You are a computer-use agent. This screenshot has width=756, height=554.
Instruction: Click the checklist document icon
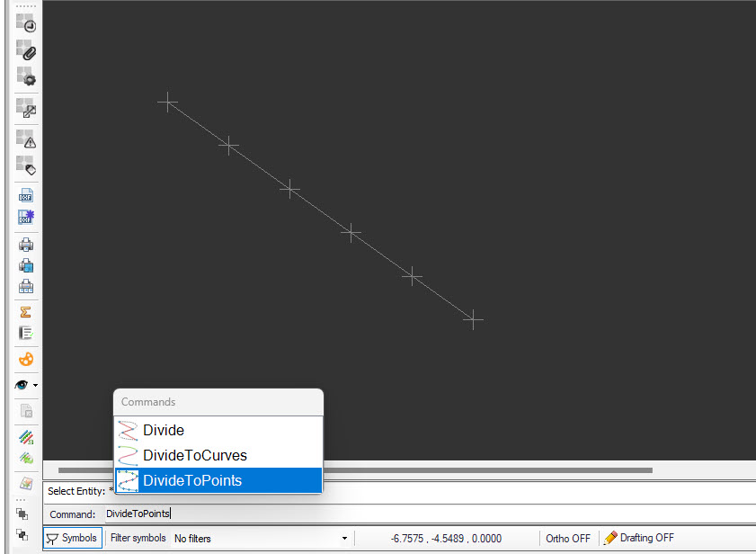26,333
